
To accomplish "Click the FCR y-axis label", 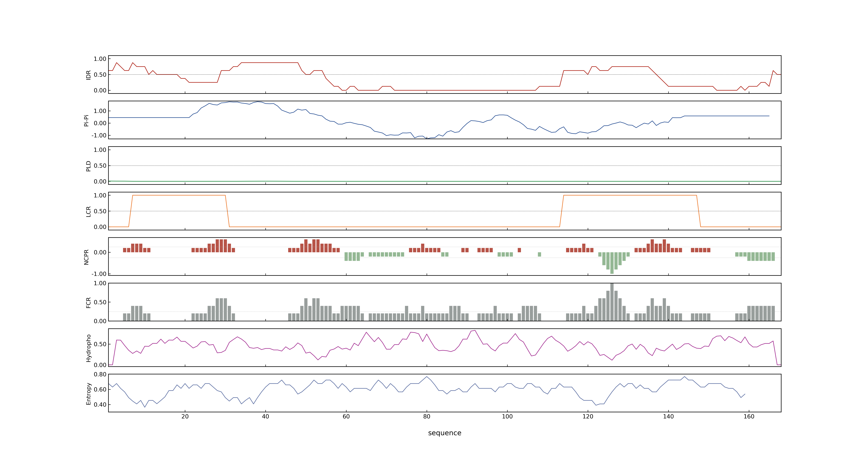I will pos(88,302).
